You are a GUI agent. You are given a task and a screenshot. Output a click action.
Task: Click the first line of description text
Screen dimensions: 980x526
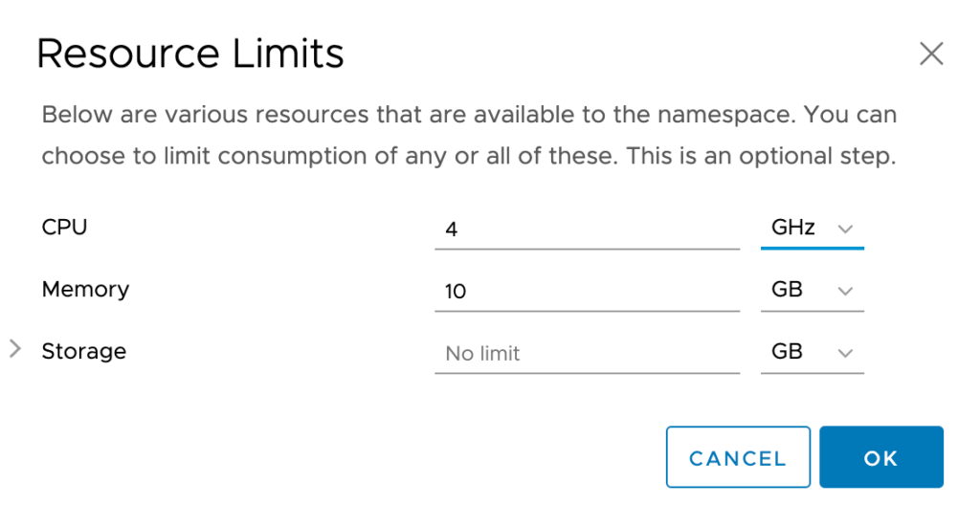tap(469, 116)
